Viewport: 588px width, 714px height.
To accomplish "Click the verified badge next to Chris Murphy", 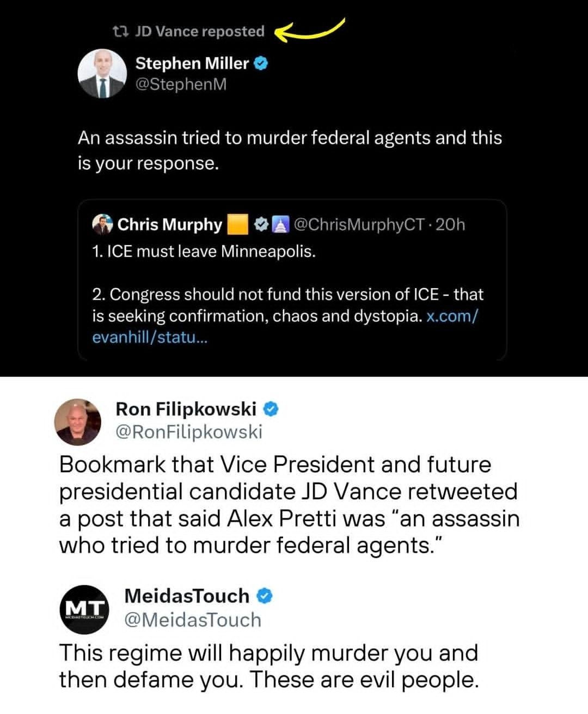I will pyautogui.click(x=261, y=224).
